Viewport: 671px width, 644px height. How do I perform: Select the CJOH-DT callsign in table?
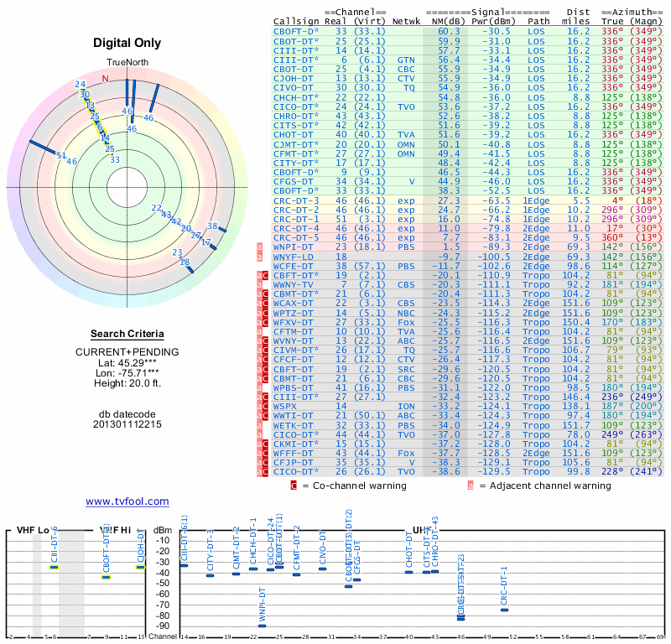click(293, 78)
